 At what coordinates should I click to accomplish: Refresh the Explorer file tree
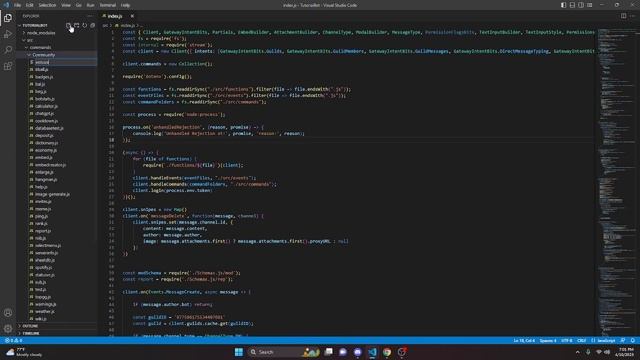pyautogui.click(x=84, y=25)
